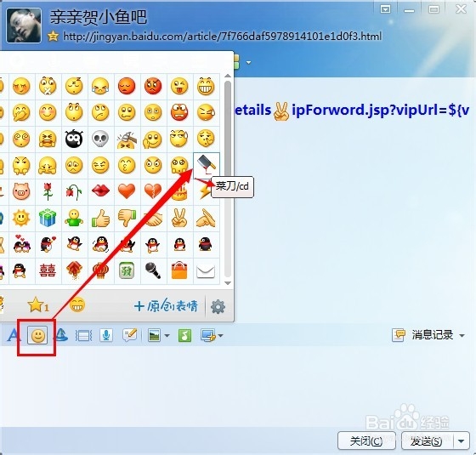Insert the victory hand emoticon in grid
This screenshot has height=455, width=476.
tap(179, 218)
